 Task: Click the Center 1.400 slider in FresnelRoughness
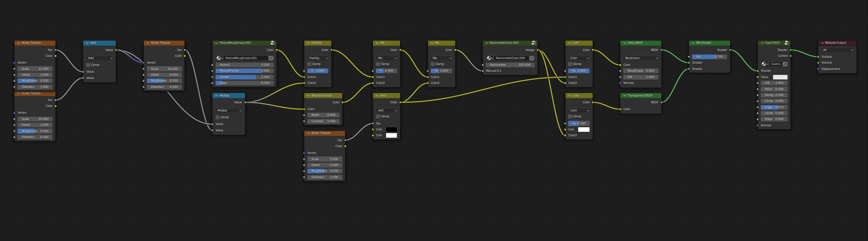(x=245, y=77)
